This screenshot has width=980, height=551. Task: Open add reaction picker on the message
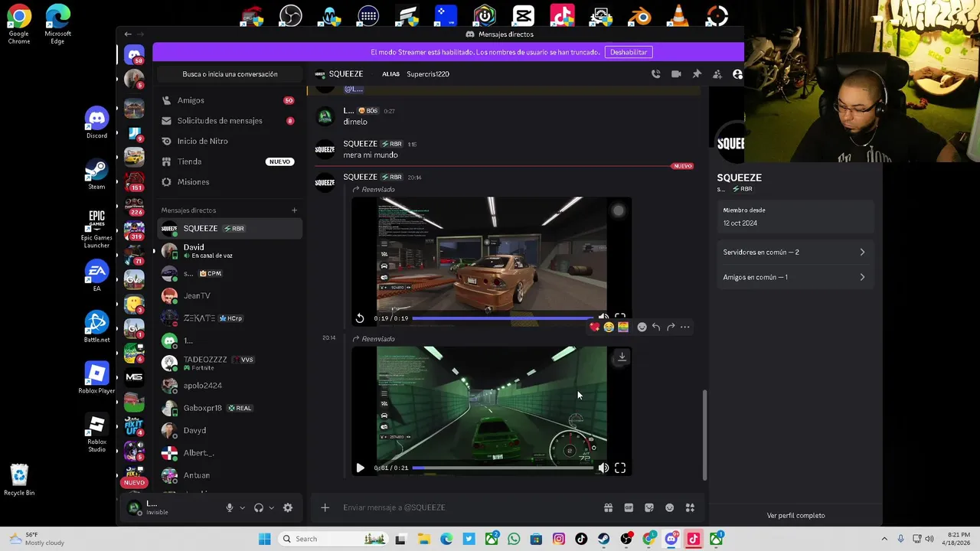[x=642, y=327]
